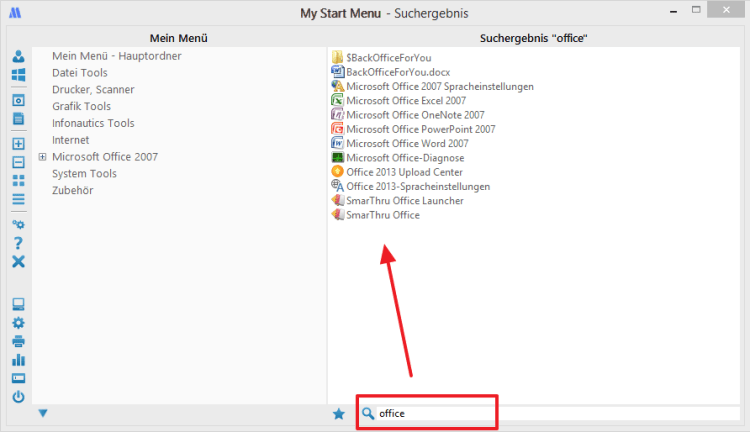Open help with the question mark icon
The width and height of the screenshot is (750, 432).
click(18, 243)
